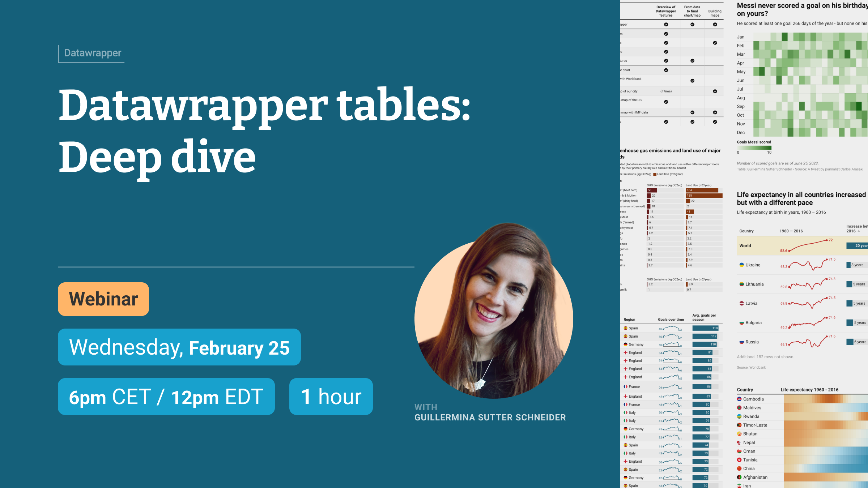The width and height of the screenshot is (868, 488).
Task: Click the Afghanistan flag icon
Action: click(x=739, y=477)
